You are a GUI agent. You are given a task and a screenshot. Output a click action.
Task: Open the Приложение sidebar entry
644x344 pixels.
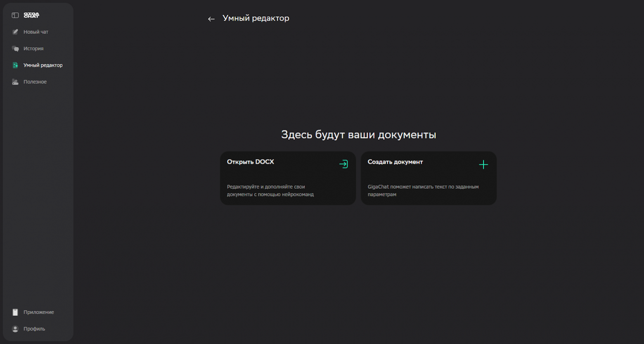point(39,312)
